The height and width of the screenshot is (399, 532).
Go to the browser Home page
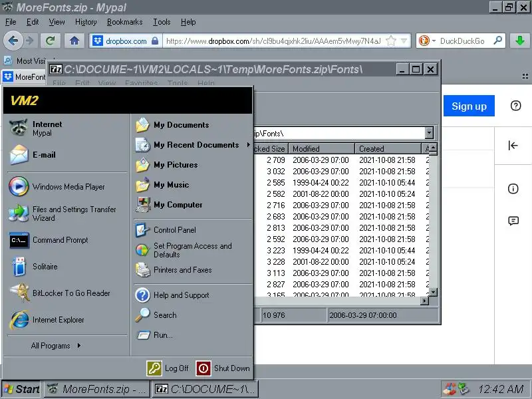(x=74, y=41)
